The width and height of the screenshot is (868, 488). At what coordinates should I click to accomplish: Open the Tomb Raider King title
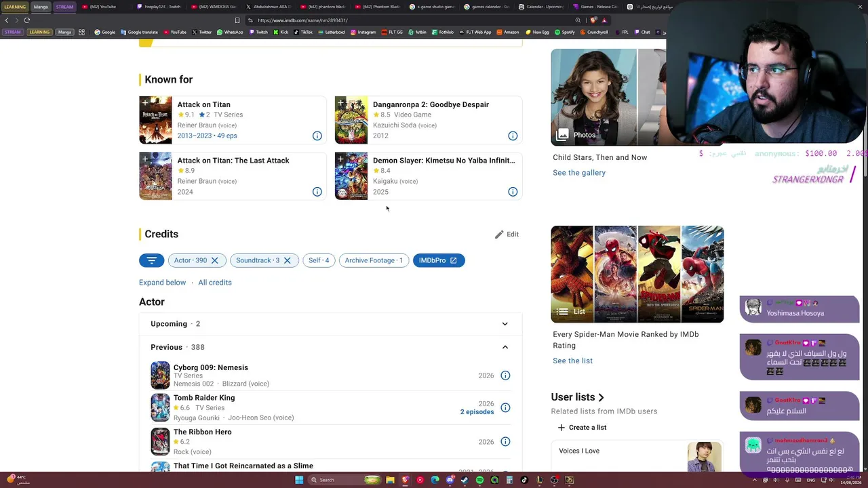(x=204, y=398)
